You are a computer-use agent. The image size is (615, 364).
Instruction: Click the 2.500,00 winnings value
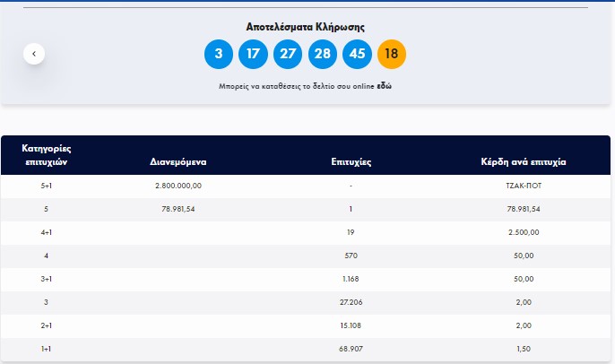click(x=524, y=232)
